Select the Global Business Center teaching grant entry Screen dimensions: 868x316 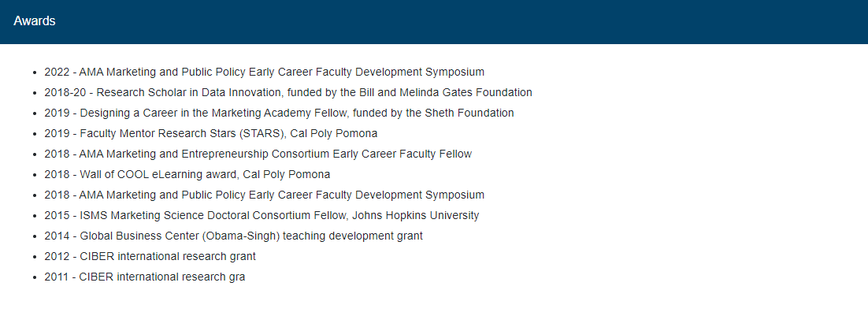234,236
